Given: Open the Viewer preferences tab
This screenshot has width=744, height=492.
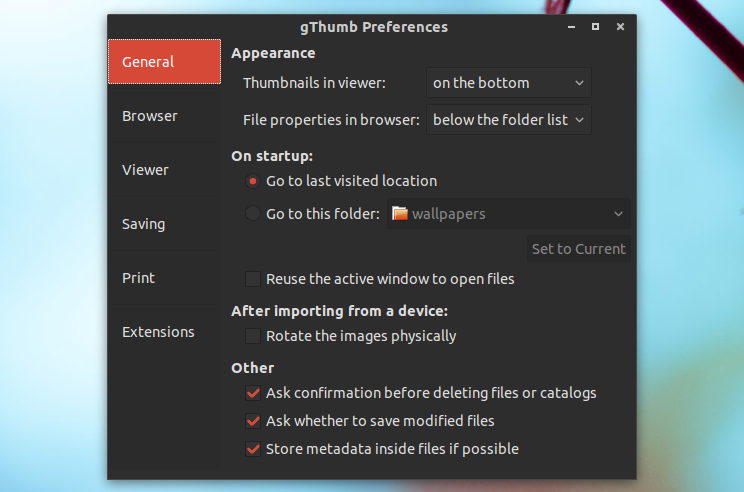Looking at the screenshot, I should (x=146, y=170).
